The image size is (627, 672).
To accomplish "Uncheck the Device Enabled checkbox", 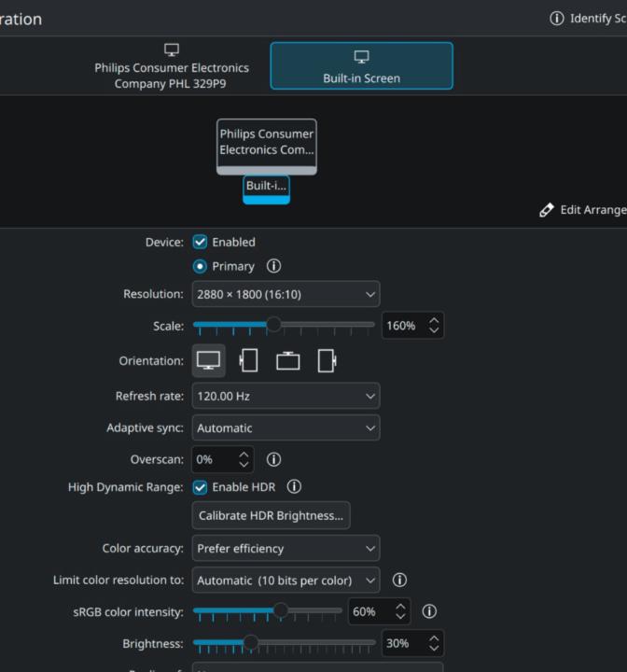I will coord(200,242).
